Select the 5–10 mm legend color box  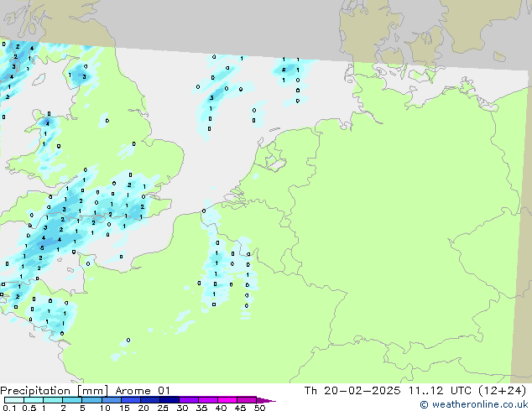pos(91,400)
